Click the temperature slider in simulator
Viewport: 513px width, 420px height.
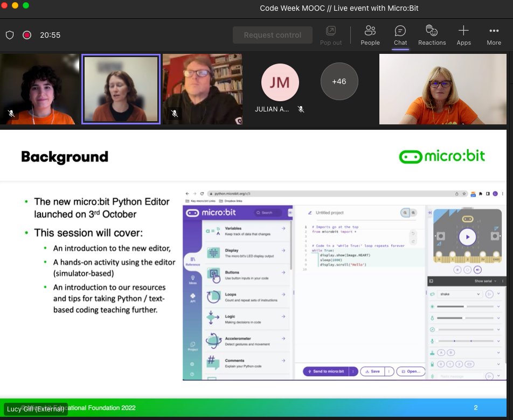[465, 318]
